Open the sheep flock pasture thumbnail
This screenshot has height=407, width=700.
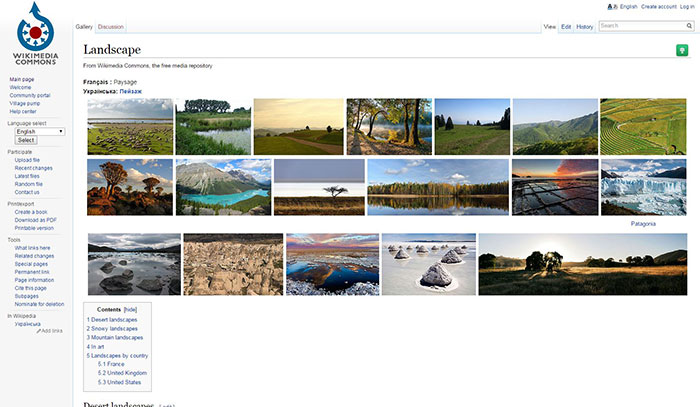coord(130,126)
